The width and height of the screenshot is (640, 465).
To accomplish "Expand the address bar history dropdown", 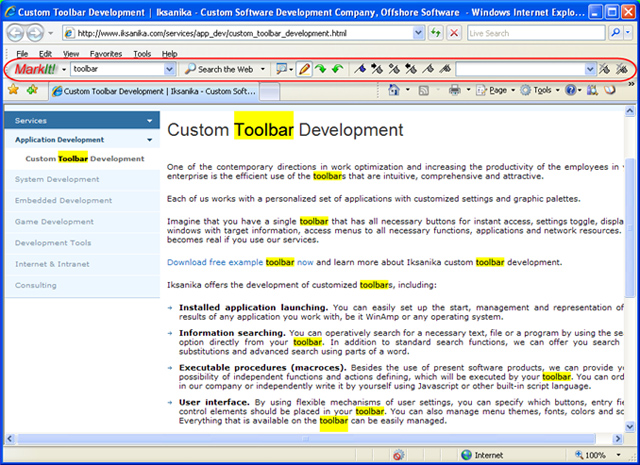I will click(x=418, y=33).
